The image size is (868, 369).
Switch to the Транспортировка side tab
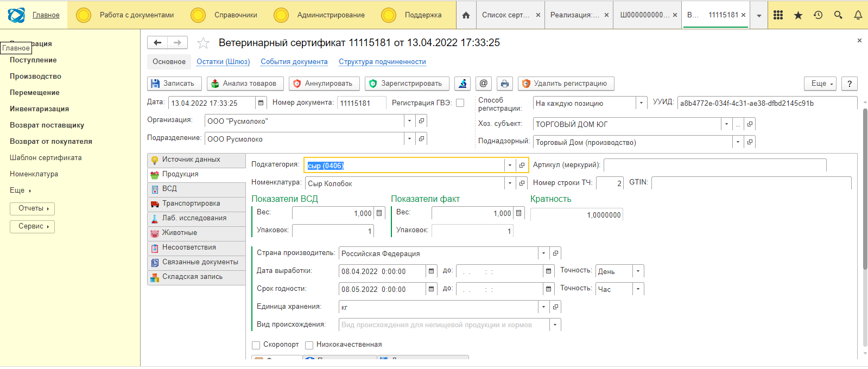point(197,204)
